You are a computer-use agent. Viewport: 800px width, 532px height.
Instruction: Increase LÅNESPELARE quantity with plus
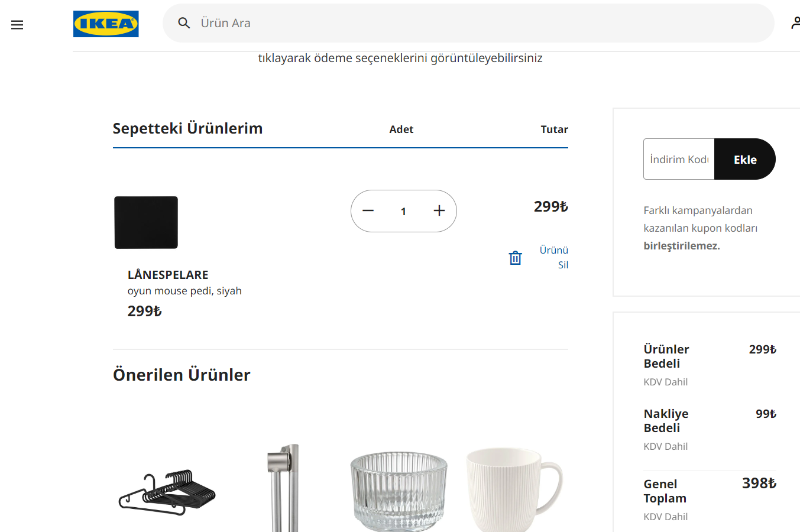click(439, 211)
